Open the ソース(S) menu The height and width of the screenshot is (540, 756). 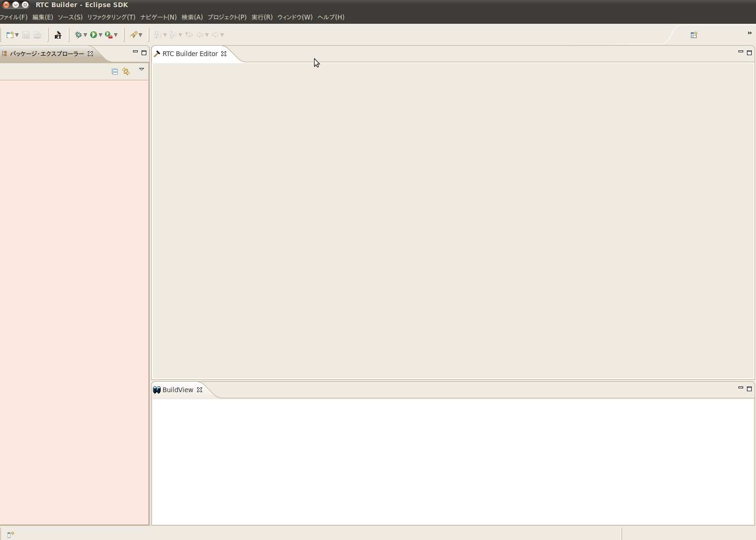[70, 17]
